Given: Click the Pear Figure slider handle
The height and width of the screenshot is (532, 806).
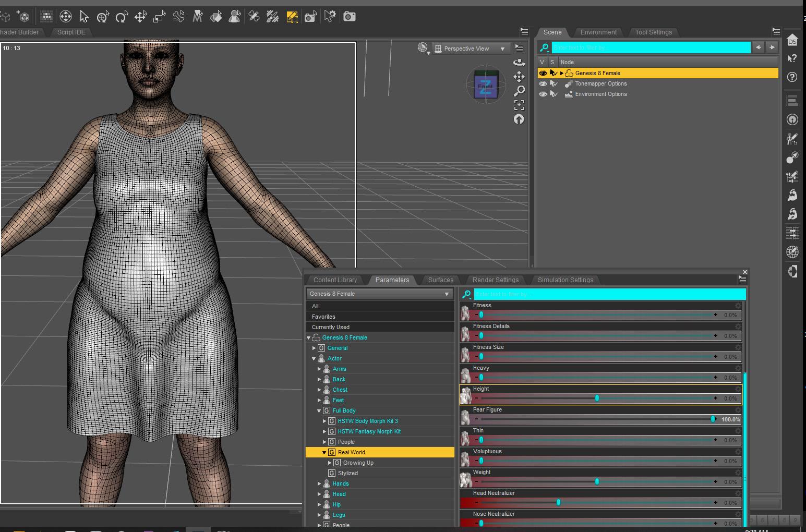Looking at the screenshot, I should [713, 419].
